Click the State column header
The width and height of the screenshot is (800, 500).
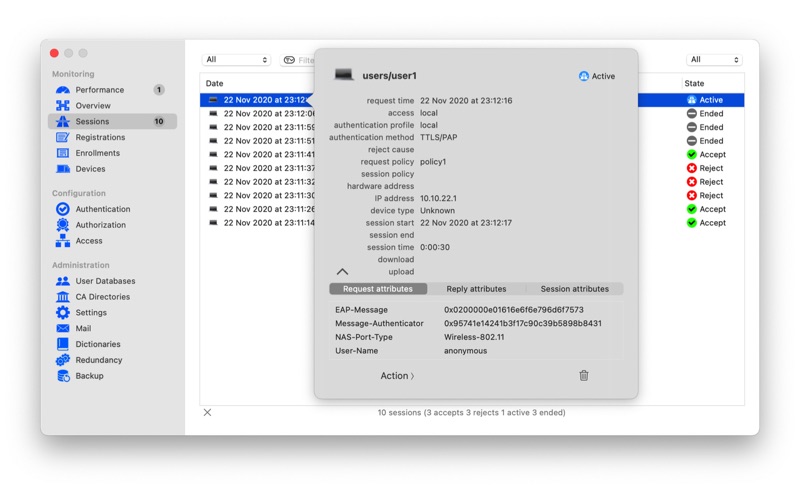694,83
